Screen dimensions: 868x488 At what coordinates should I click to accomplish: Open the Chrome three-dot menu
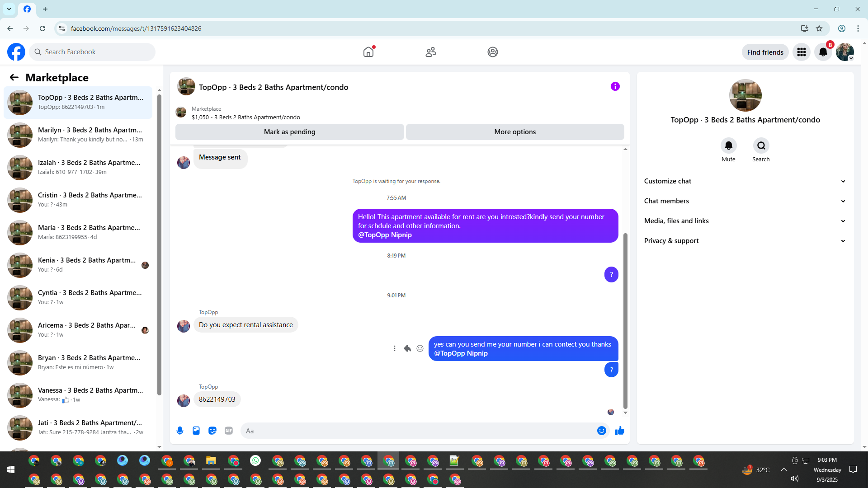(x=858, y=28)
